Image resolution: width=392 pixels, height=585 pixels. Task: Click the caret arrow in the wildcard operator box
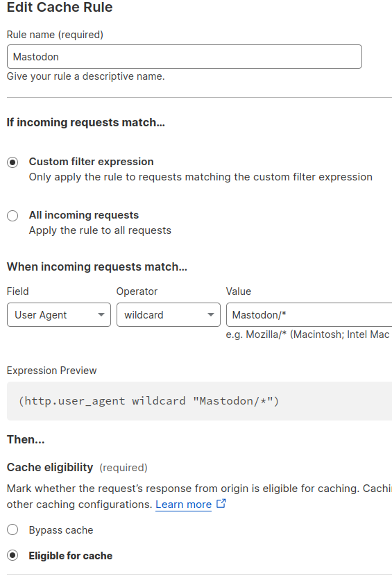(x=211, y=315)
